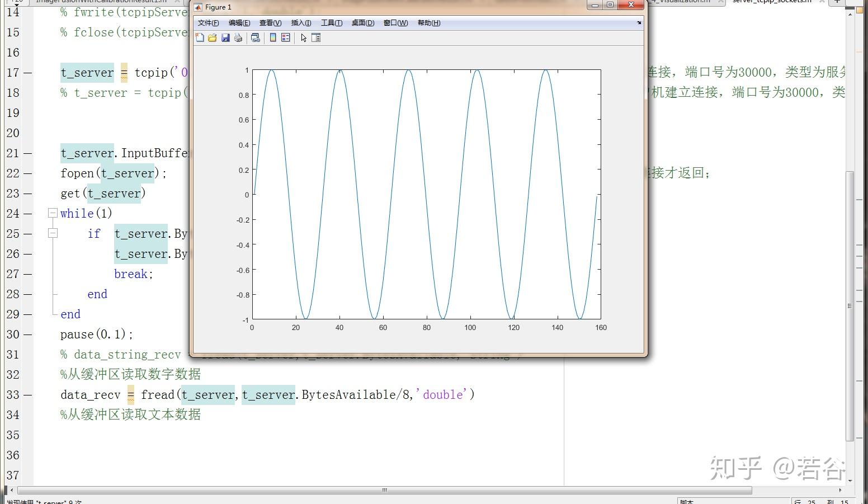The width and height of the screenshot is (868, 504).
Task: Open the 工具(T) menu of Figure 1
Action: pos(331,23)
